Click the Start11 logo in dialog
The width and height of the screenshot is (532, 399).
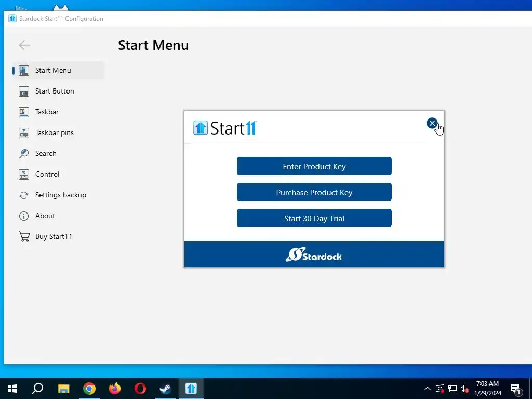[x=225, y=128]
